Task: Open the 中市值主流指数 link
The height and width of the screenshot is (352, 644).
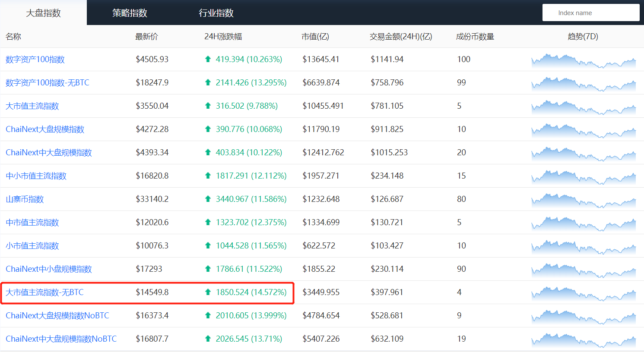Action: click(x=32, y=223)
